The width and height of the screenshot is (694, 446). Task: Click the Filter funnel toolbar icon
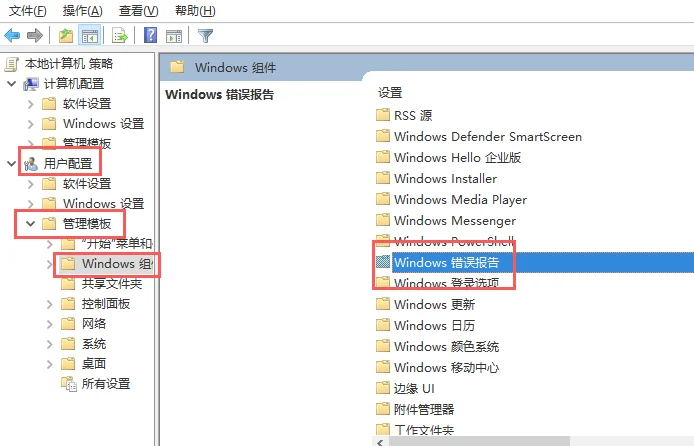coord(205,35)
